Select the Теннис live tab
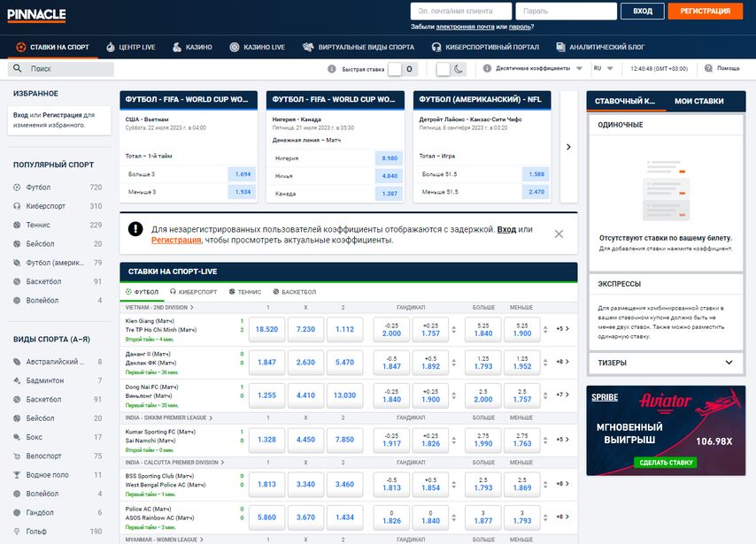 245,292
